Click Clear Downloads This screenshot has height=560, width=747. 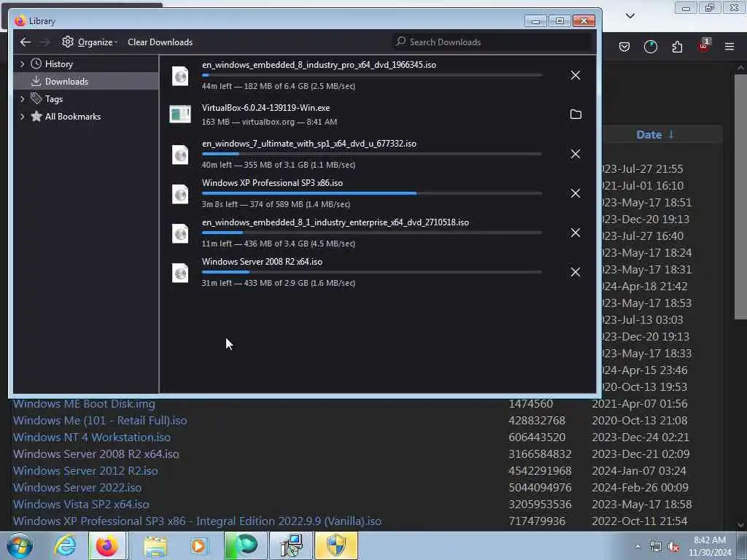pos(160,42)
